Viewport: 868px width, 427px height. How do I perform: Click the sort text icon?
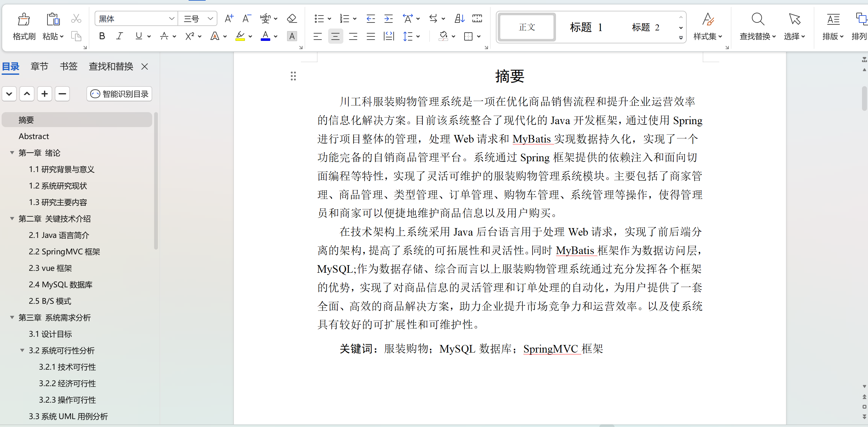click(x=459, y=19)
